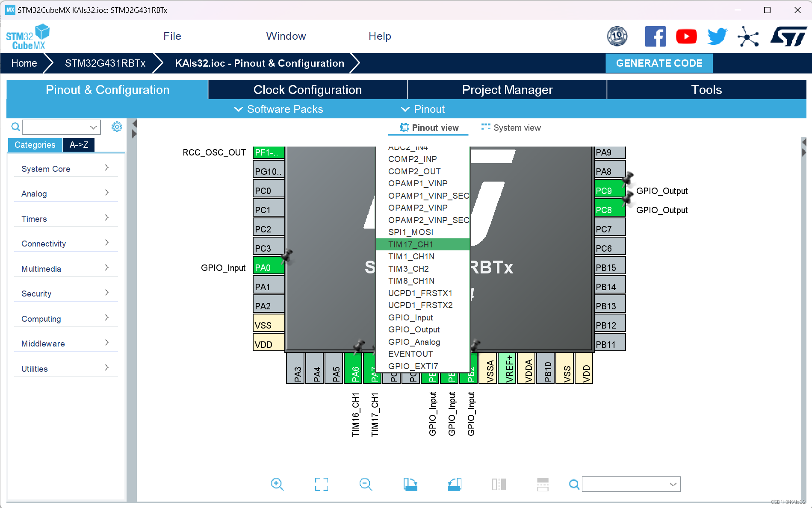Open the pin search combo box
812x508 pixels.
point(631,484)
